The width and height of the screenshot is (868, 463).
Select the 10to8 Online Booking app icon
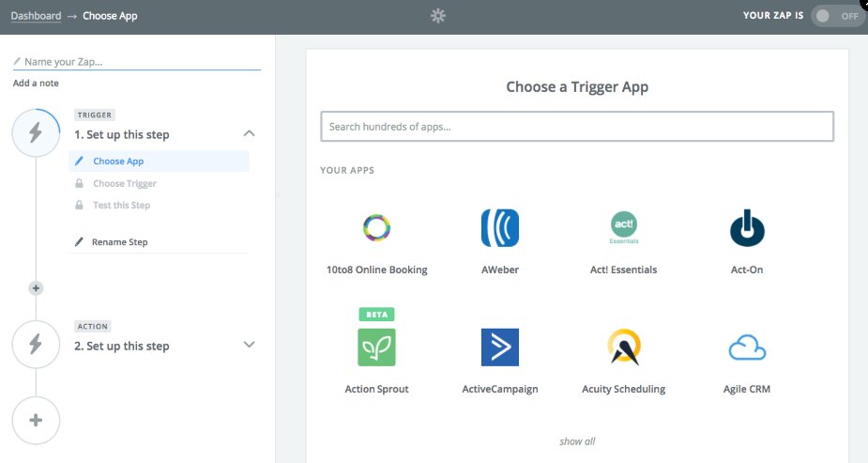click(x=376, y=227)
